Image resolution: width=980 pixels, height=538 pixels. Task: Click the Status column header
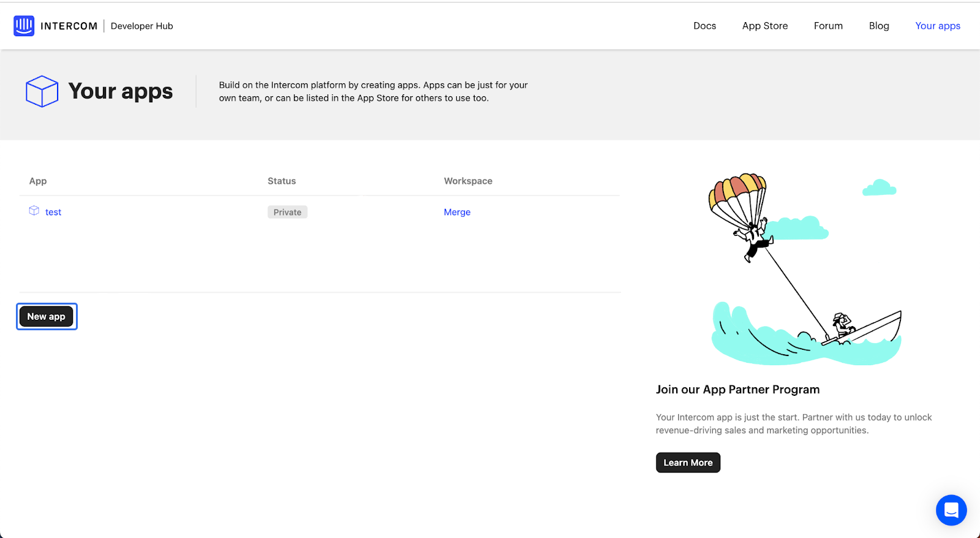pos(282,181)
